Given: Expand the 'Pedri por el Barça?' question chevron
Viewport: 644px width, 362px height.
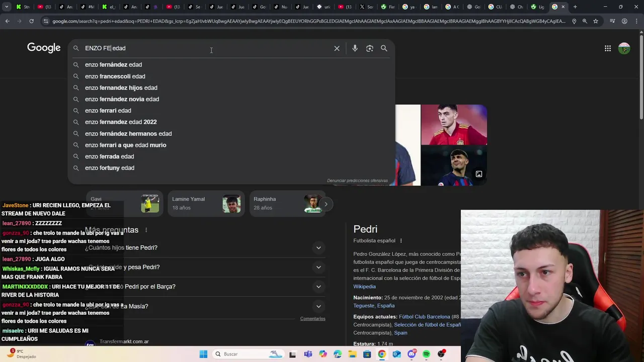Looking at the screenshot, I should (318, 287).
